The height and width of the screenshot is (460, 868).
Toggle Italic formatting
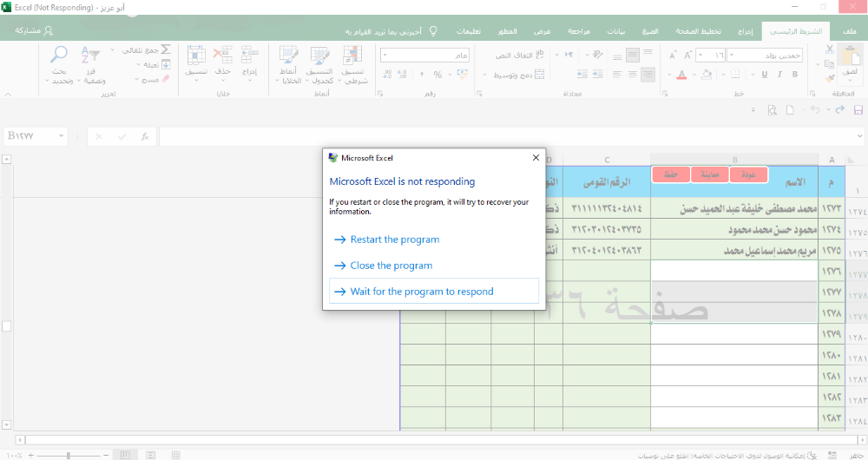[779, 74]
